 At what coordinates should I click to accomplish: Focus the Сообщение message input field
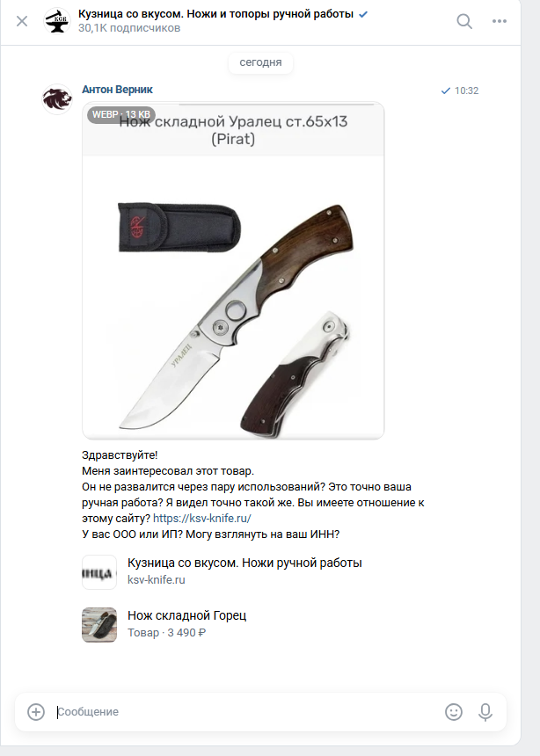click(246, 712)
